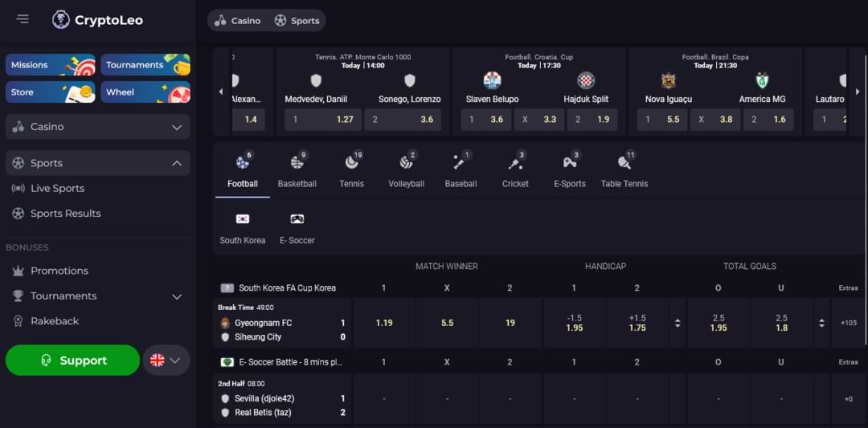Contact Support via green button

coord(72,360)
